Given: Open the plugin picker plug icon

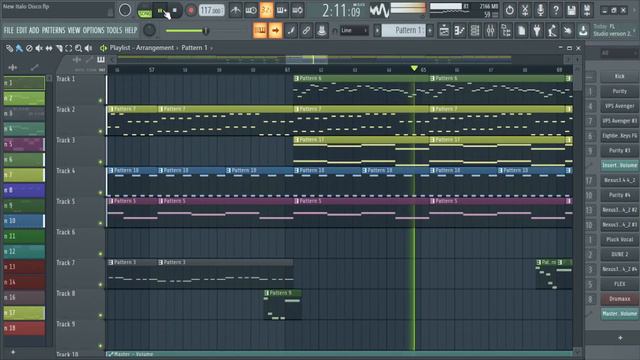Looking at the screenshot, I should [537, 31].
